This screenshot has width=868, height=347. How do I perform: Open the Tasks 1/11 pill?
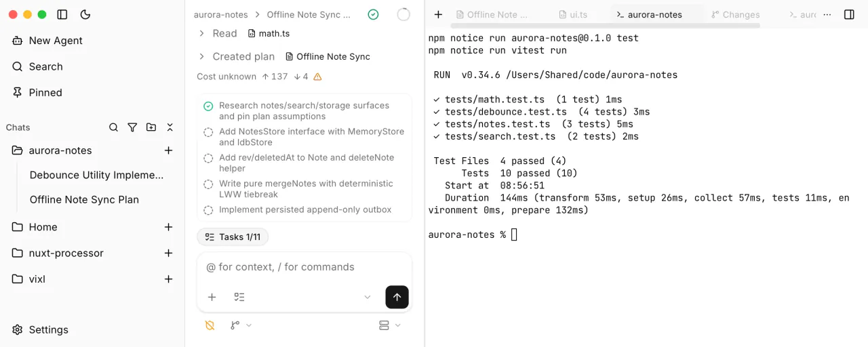[x=233, y=237]
